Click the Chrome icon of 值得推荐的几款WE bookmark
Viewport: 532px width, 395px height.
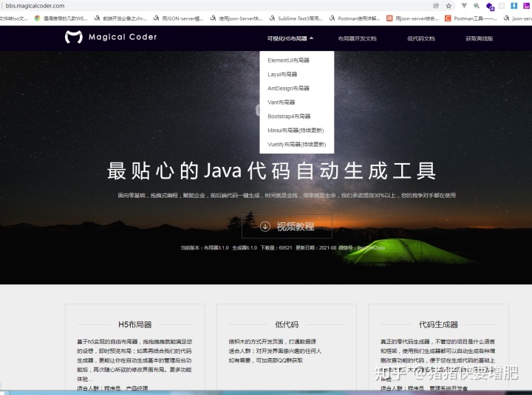[38, 18]
